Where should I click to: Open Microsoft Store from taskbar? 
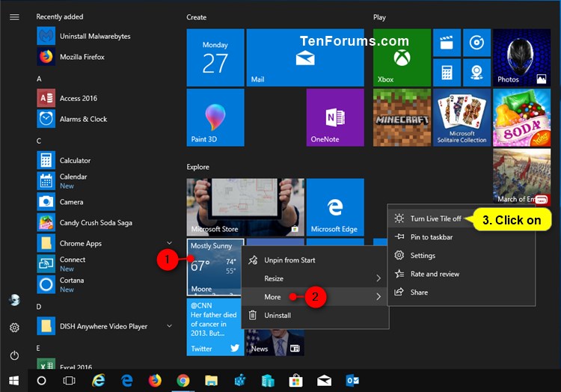pyautogui.click(x=295, y=381)
